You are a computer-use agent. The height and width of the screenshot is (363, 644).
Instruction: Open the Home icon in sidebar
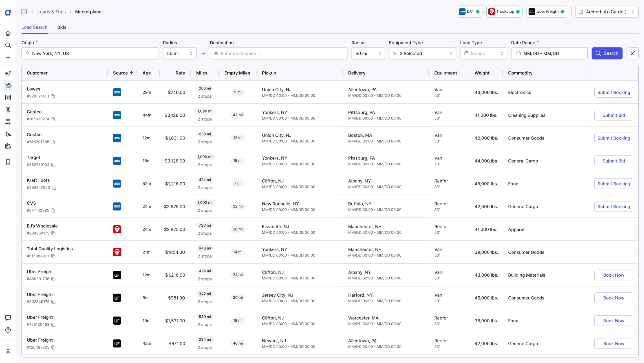8,33
